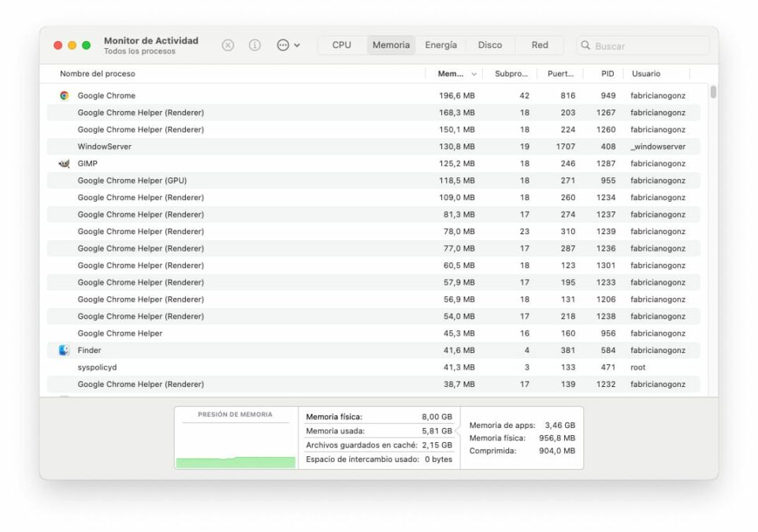Screen dimensions: 758x532
Task: Select Chrome Helper (Renderer) using 77,0 MB
Action: (373, 248)
